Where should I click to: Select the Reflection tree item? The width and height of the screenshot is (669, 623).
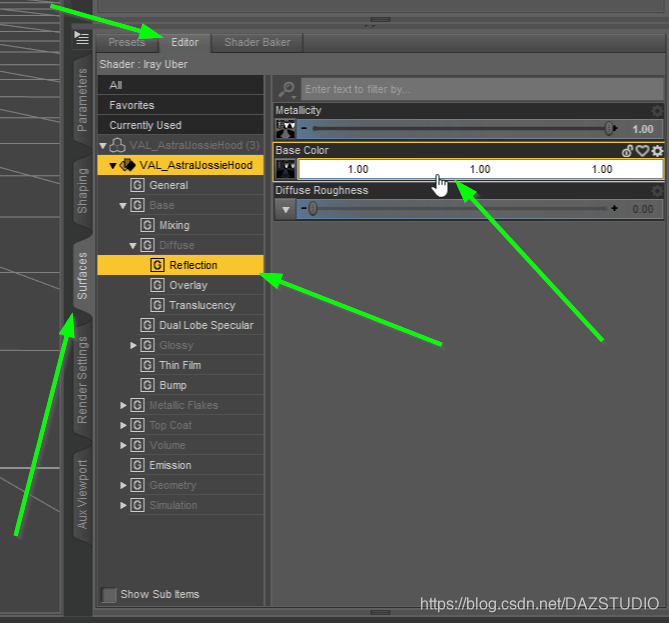pos(180,265)
